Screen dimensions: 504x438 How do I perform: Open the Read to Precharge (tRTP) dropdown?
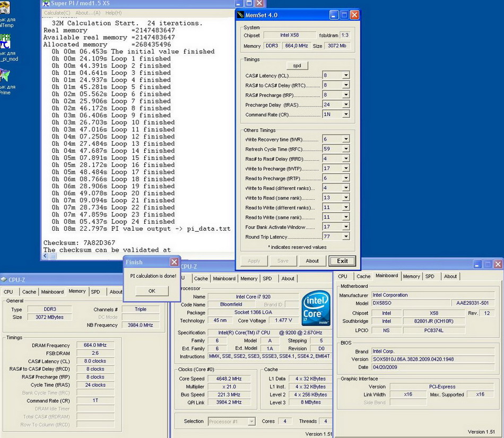click(x=346, y=178)
